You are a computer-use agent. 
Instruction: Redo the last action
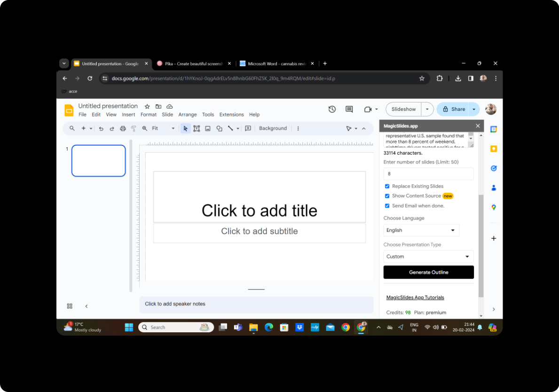[112, 129]
